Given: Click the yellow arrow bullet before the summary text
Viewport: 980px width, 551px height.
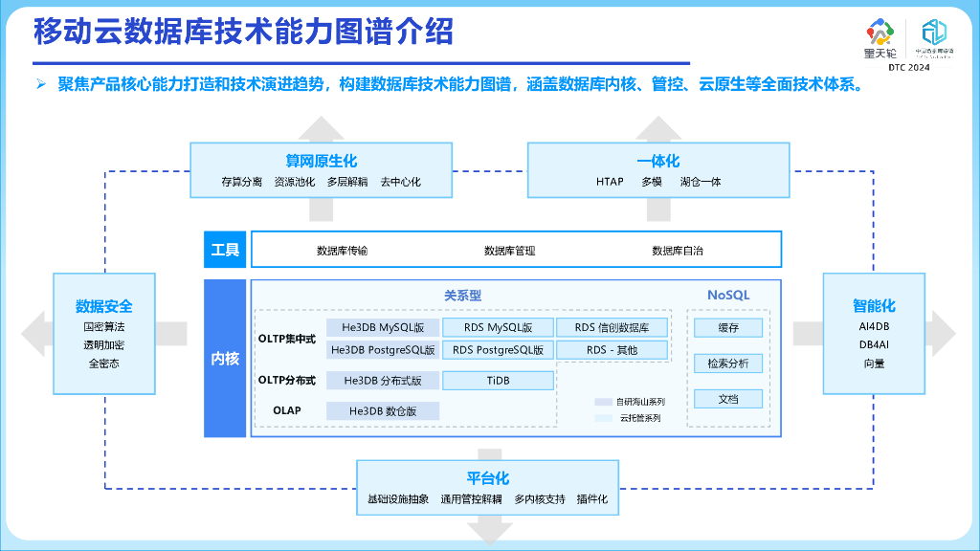Looking at the screenshot, I should click(39, 85).
